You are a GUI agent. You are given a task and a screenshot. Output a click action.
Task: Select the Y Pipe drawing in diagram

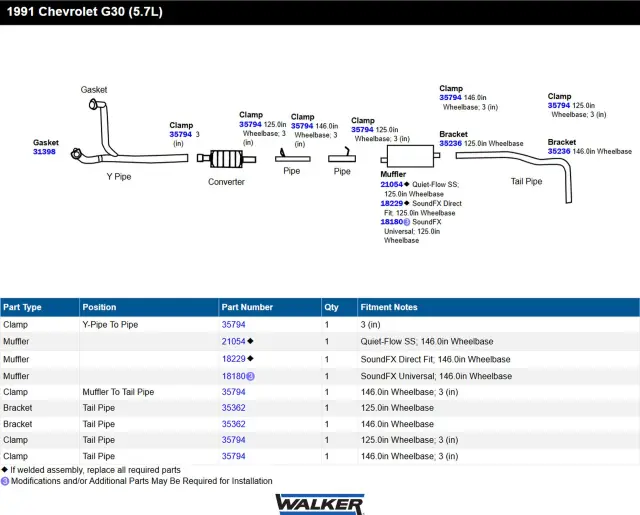point(130,133)
